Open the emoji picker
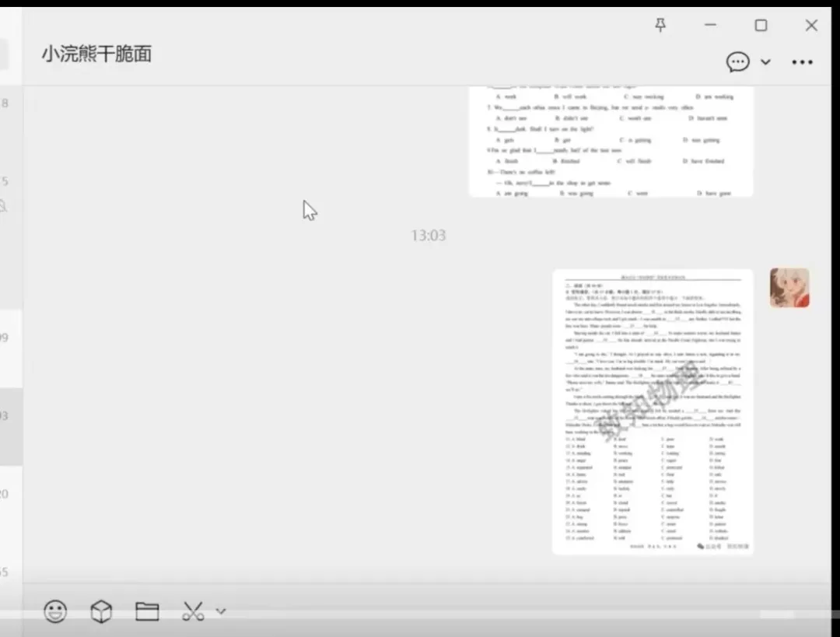 click(55, 611)
